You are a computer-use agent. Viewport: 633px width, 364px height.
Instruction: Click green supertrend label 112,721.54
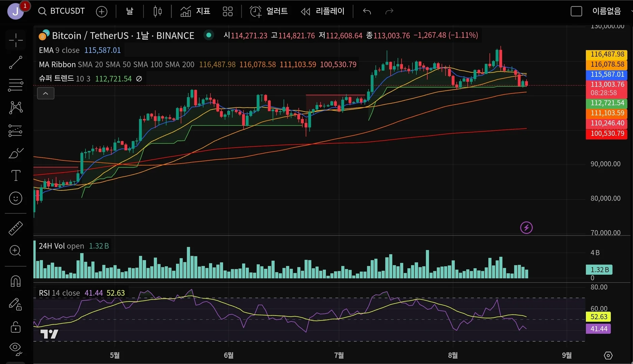click(607, 103)
